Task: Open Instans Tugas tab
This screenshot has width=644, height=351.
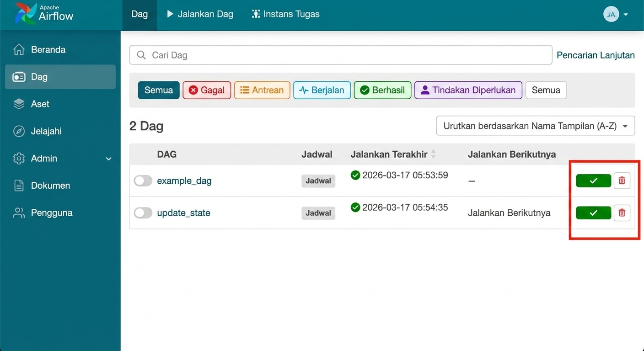Action: [x=285, y=14]
